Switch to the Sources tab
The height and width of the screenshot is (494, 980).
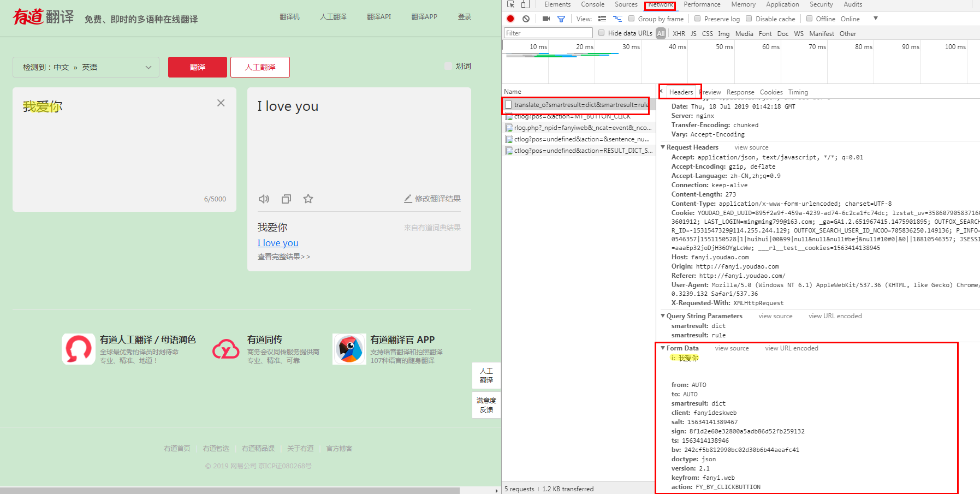(x=626, y=4)
